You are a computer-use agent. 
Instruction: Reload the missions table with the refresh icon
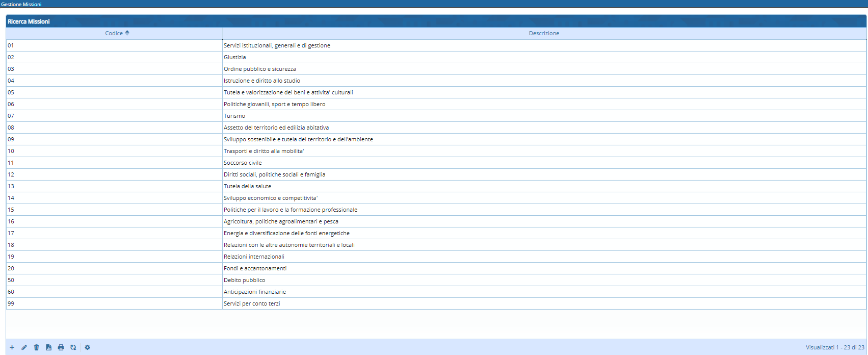[x=73, y=347]
